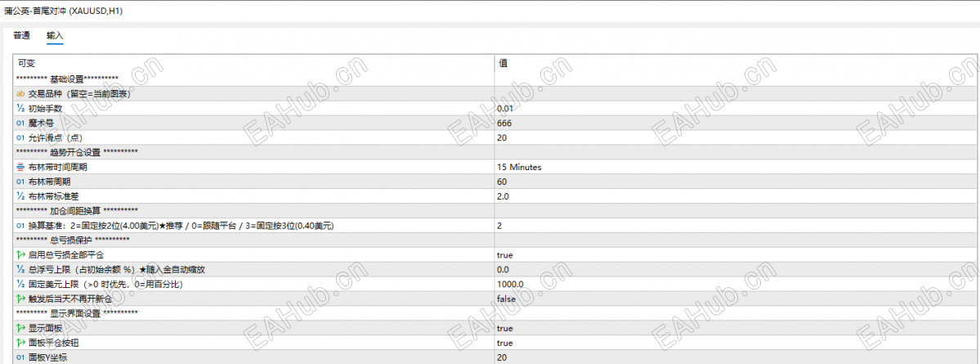Switch to the 普通 tab

click(x=21, y=36)
